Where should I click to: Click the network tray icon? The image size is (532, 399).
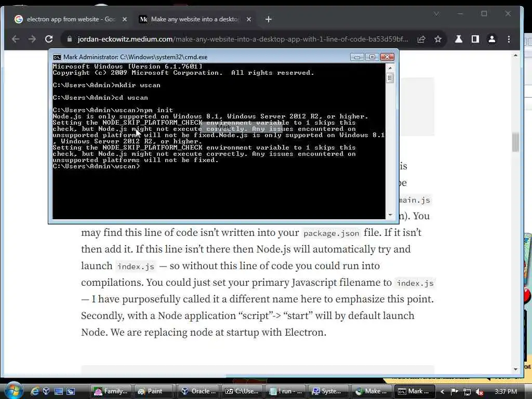(467, 392)
